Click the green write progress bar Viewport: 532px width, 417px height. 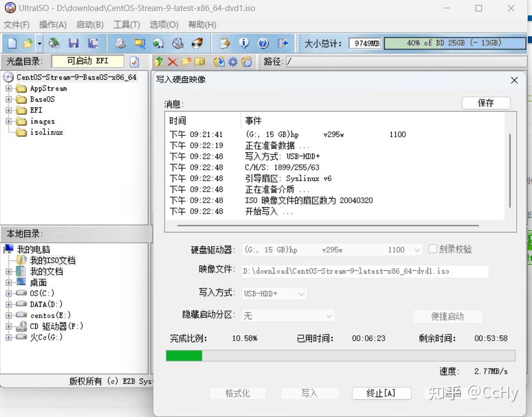point(184,355)
